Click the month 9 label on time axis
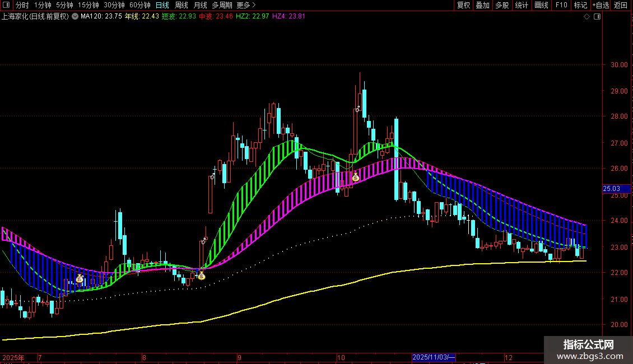Image resolution: width=633 pixels, height=364 pixels. (239, 357)
